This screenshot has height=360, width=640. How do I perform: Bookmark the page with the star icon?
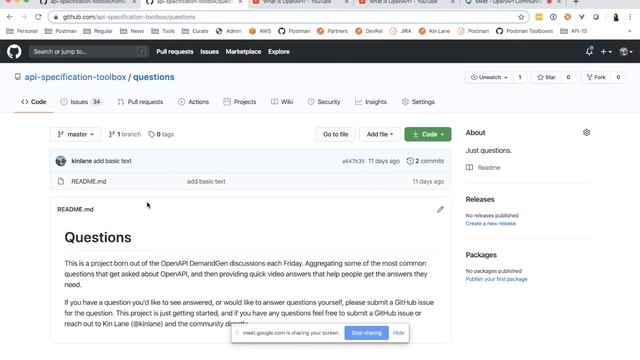click(x=521, y=17)
